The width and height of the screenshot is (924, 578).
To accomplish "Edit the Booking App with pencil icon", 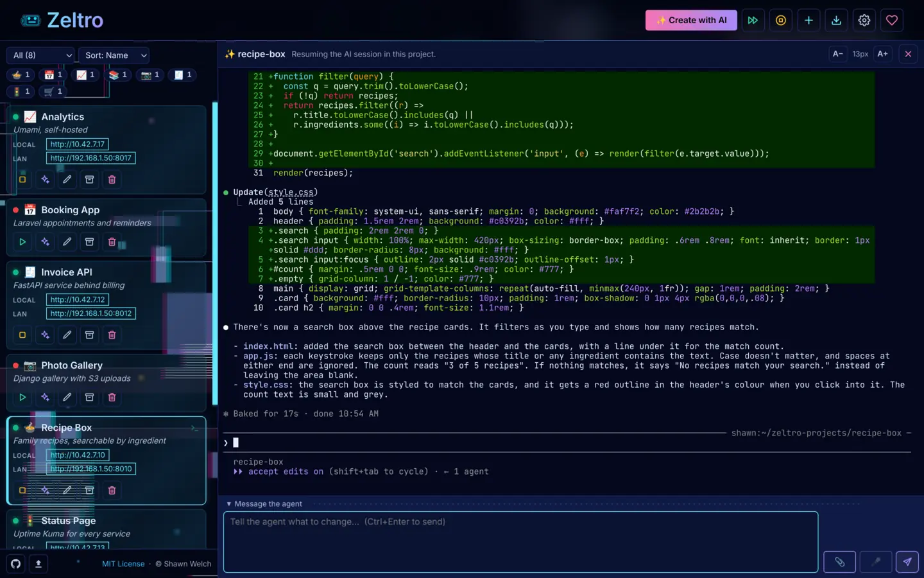I will (x=67, y=241).
